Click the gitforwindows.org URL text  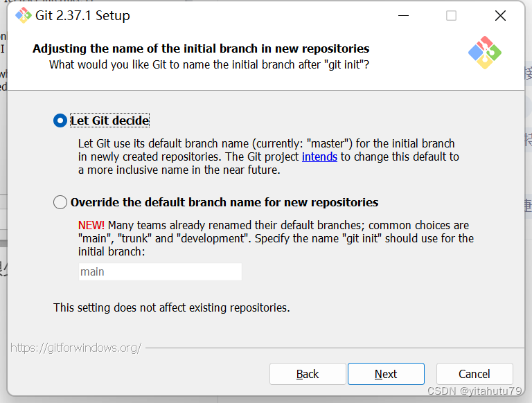pos(76,348)
